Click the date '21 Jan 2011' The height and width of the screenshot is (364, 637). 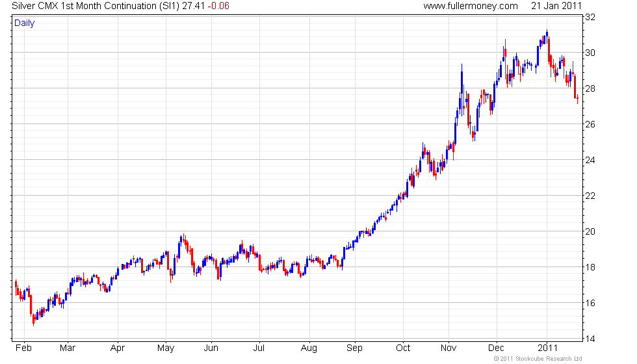point(556,6)
